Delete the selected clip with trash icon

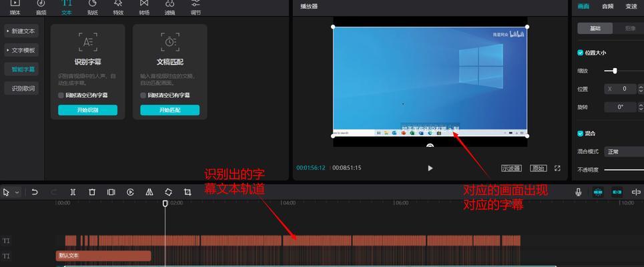pyautogui.click(x=92, y=192)
